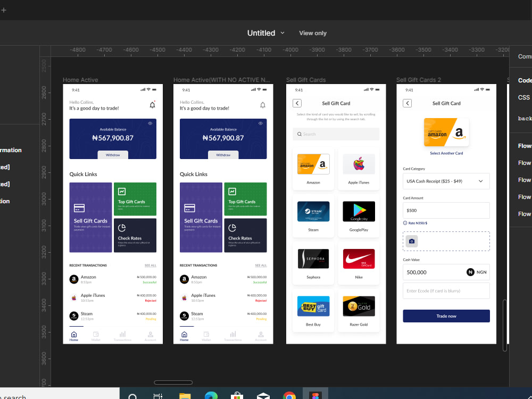Open Microsoft Edge from taskbar
The width and height of the screenshot is (532, 399).
click(x=211, y=396)
